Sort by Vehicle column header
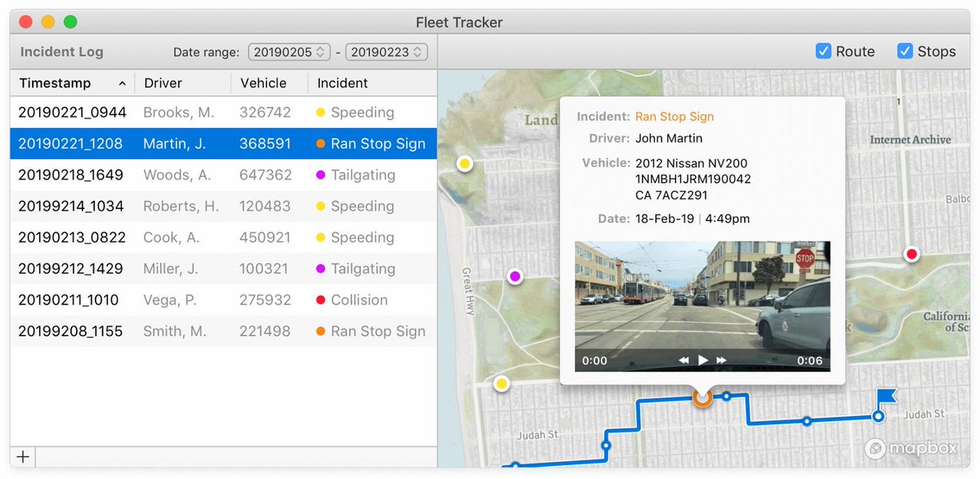Screen dimensions: 980x479 coord(269,83)
